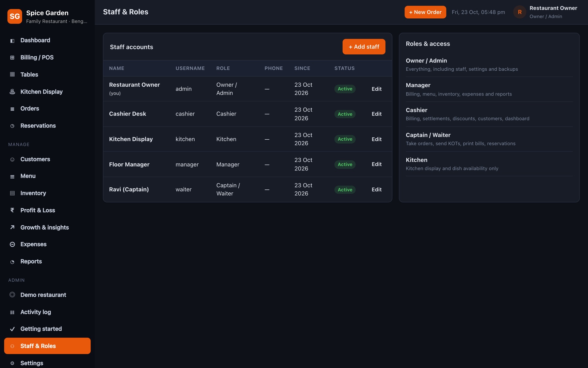This screenshot has width=588, height=368.
Task: Select the Owner / Admin role entry
Action: click(489, 64)
